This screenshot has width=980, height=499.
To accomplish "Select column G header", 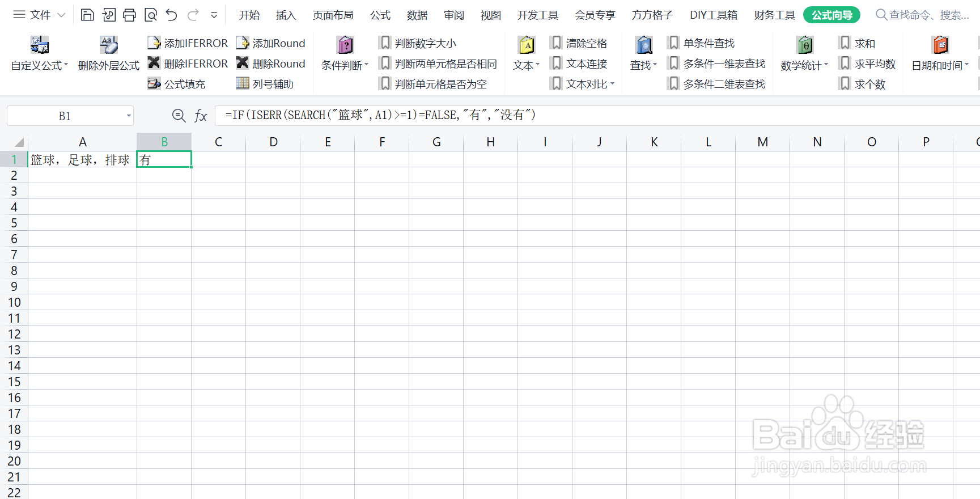I will coord(436,142).
